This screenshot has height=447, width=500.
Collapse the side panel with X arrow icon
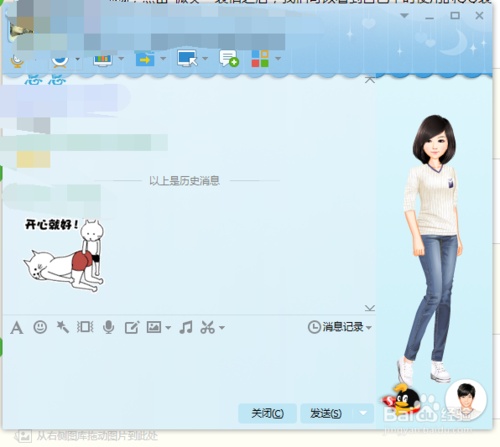tap(370, 80)
